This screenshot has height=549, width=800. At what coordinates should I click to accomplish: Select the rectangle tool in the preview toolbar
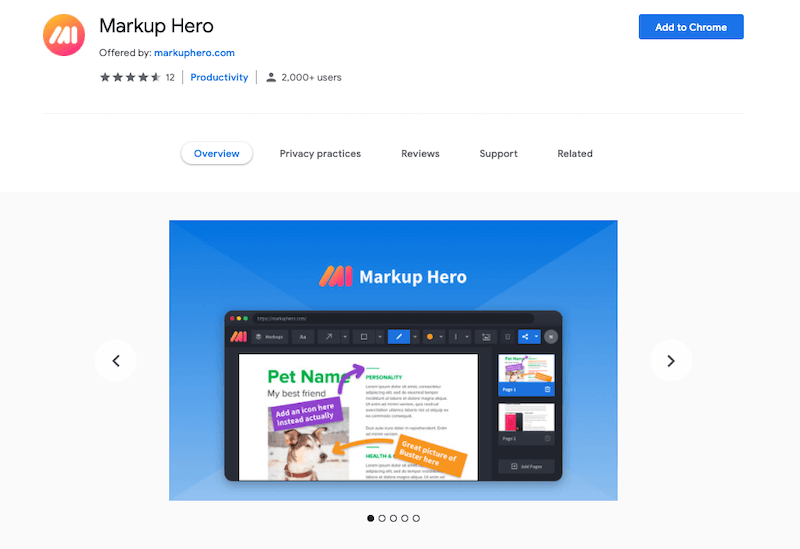(x=364, y=337)
